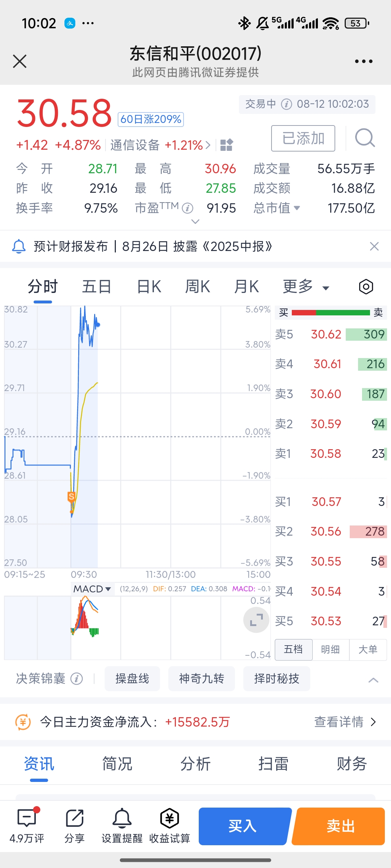Switch order book to 明细 view
This screenshot has height=868, width=391.
tap(331, 650)
